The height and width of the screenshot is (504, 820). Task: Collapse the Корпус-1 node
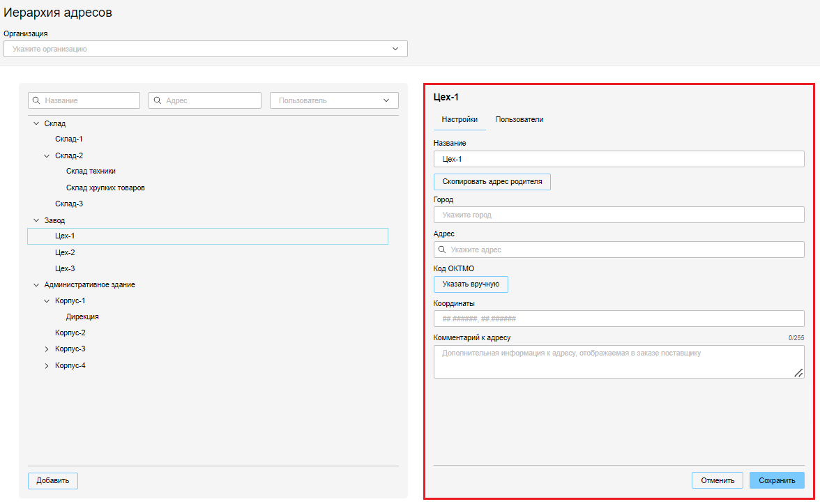[x=47, y=300]
